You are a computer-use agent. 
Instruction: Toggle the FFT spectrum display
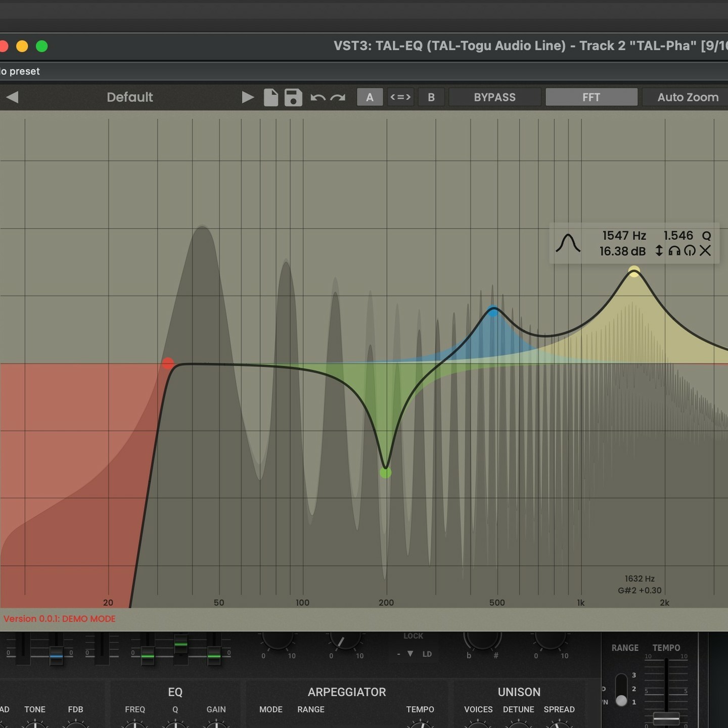[x=591, y=97]
